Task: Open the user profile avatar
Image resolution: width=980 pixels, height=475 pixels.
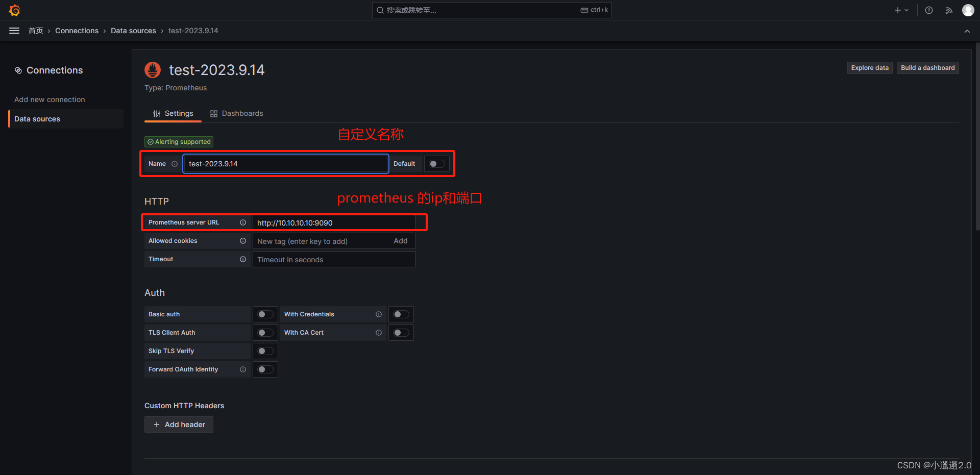Action: pos(968,10)
